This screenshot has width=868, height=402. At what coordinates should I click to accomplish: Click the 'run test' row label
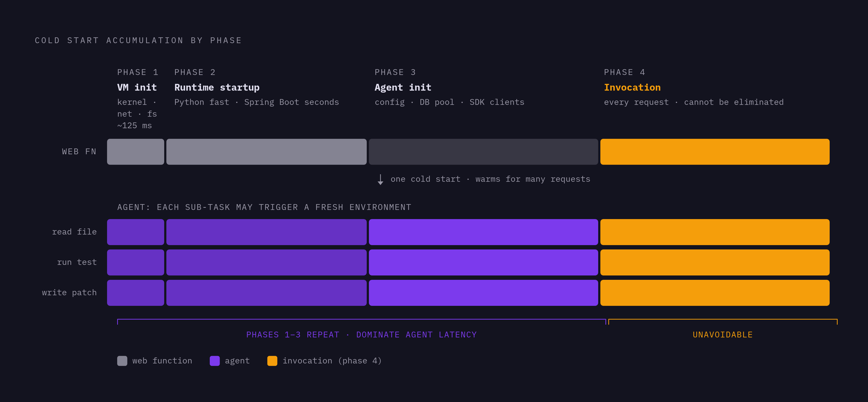point(77,262)
